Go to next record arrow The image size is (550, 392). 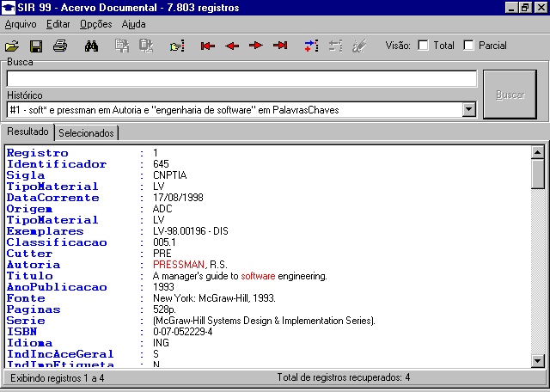click(255, 46)
